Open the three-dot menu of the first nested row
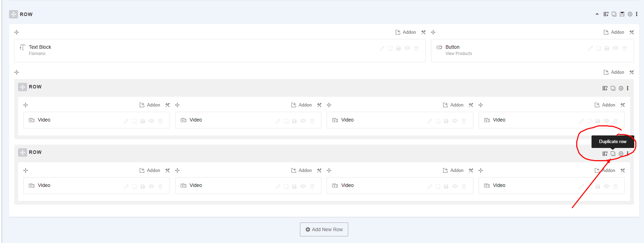This screenshot has width=644, height=243. pyautogui.click(x=628, y=88)
